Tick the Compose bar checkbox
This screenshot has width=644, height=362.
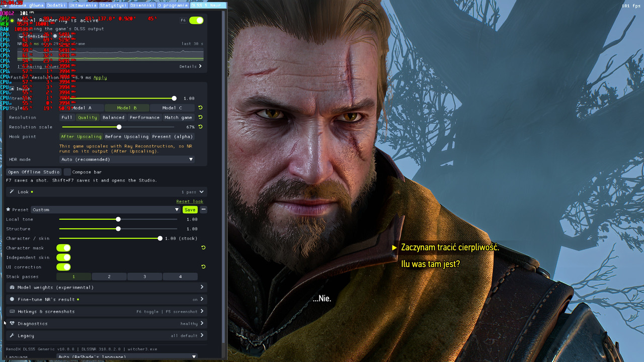(67, 172)
